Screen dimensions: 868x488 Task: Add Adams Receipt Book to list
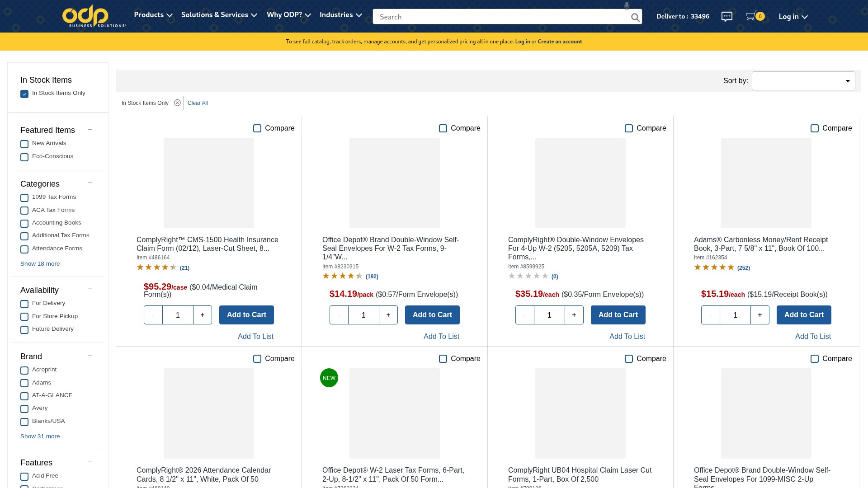[x=813, y=337]
